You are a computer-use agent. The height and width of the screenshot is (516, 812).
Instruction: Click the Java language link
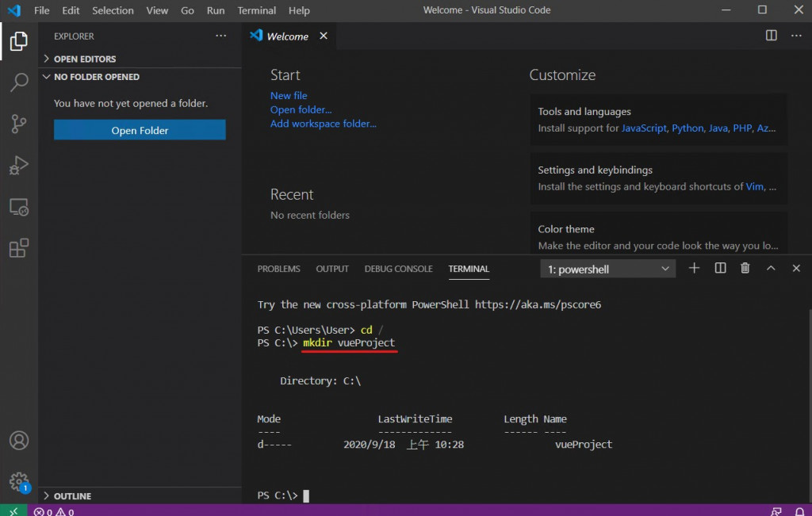pyautogui.click(x=718, y=128)
